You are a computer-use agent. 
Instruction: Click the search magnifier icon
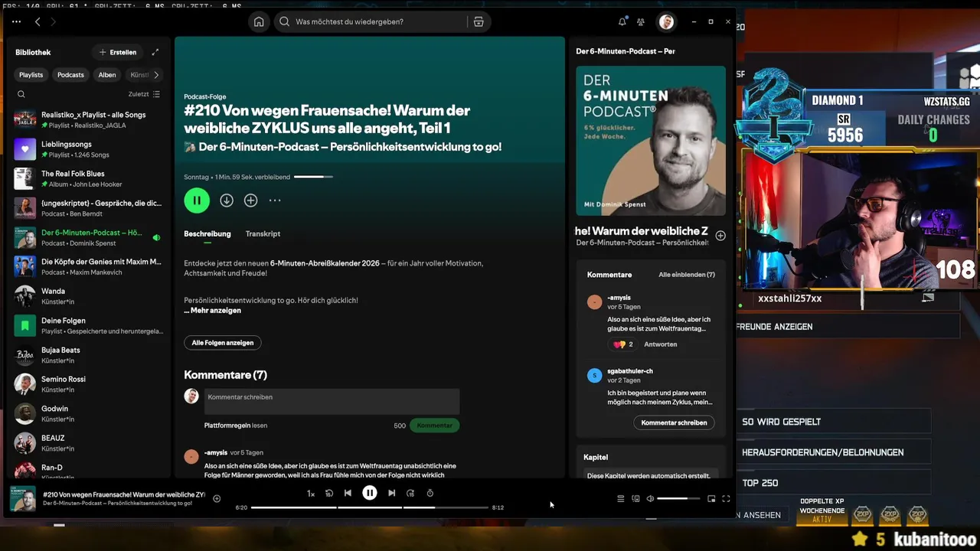click(x=284, y=21)
